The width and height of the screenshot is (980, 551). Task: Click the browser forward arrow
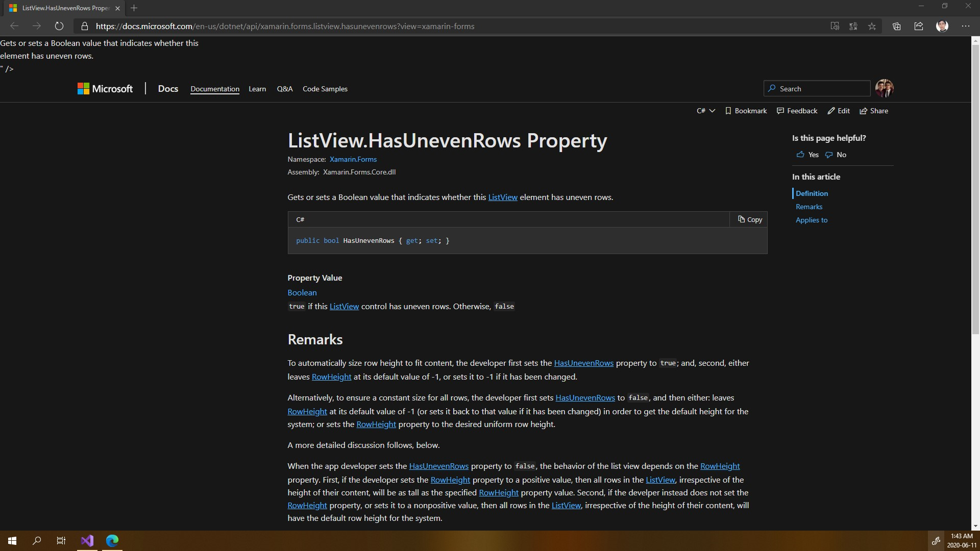36,26
